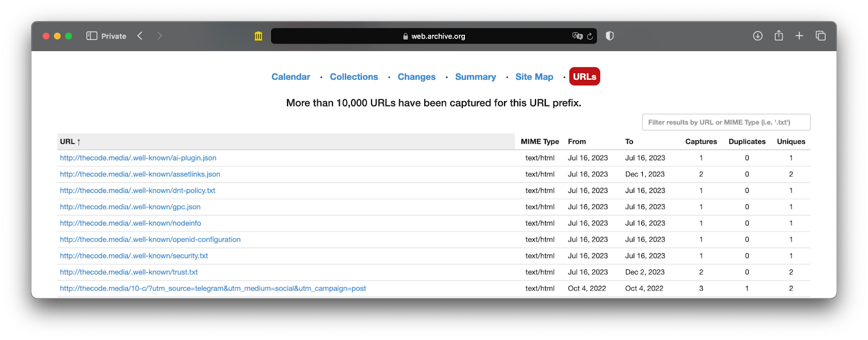Focus the filter results input field
868x340 pixels.
pos(726,122)
